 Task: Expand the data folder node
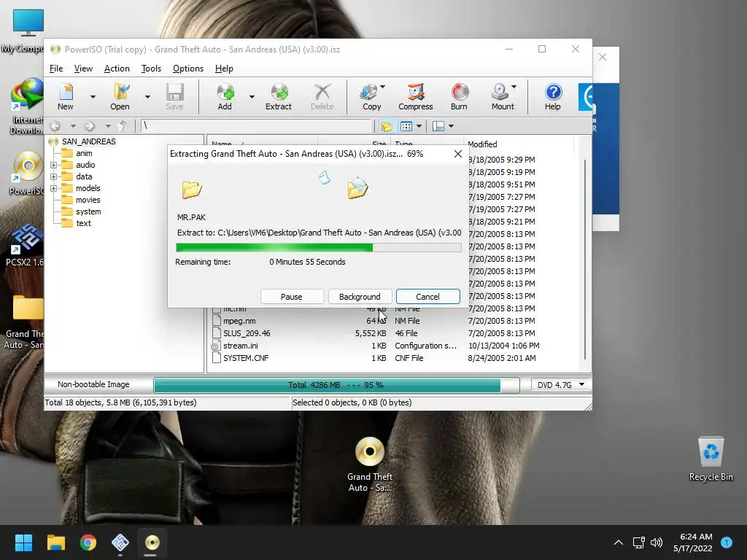pyautogui.click(x=53, y=176)
